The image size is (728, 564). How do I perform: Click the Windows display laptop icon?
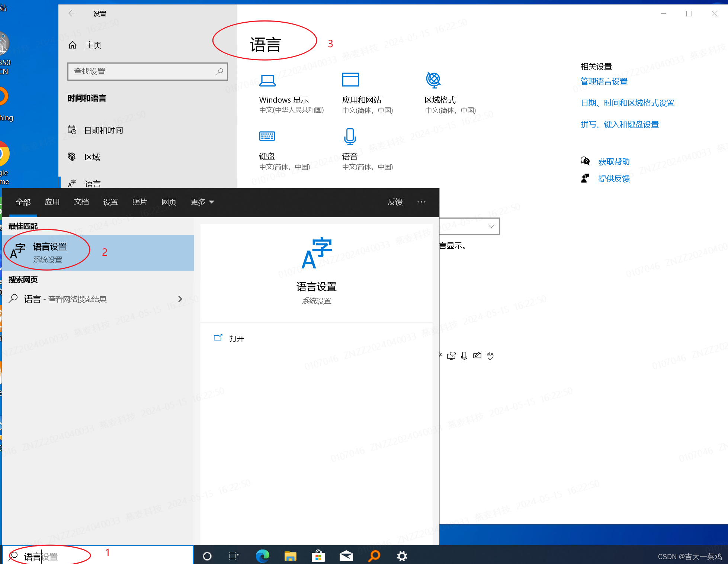click(267, 80)
